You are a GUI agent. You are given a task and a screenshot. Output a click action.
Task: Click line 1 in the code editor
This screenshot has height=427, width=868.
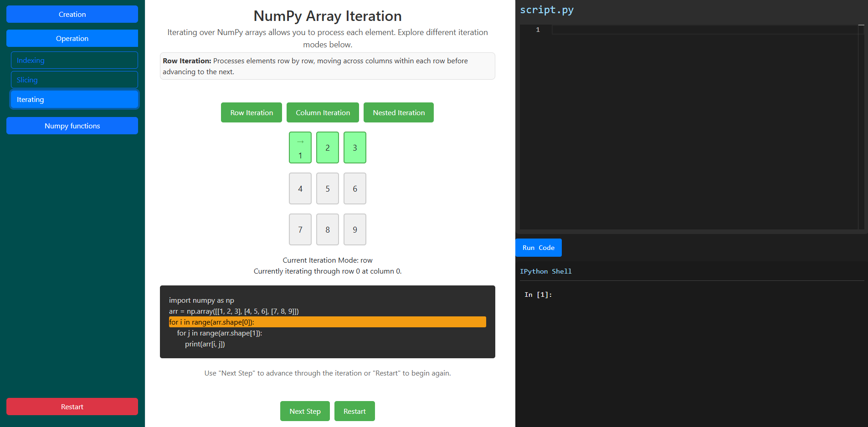[702, 30]
